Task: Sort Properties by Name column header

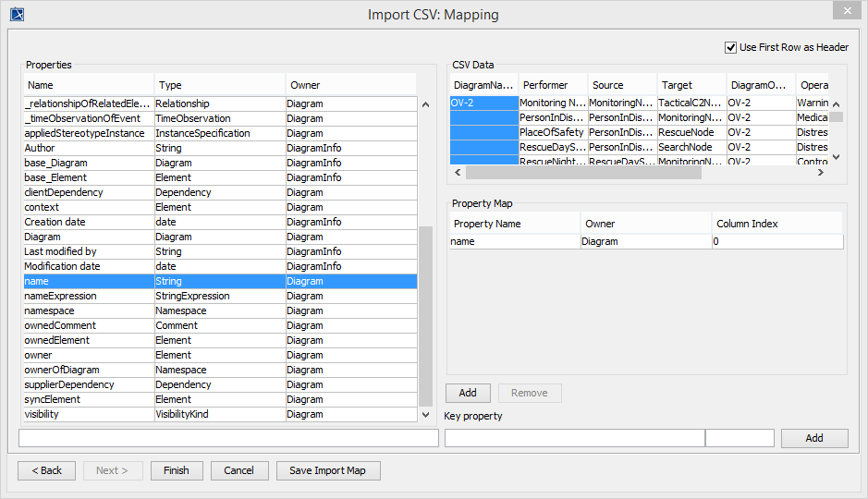Action: pyautogui.click(x=88, y=85)
